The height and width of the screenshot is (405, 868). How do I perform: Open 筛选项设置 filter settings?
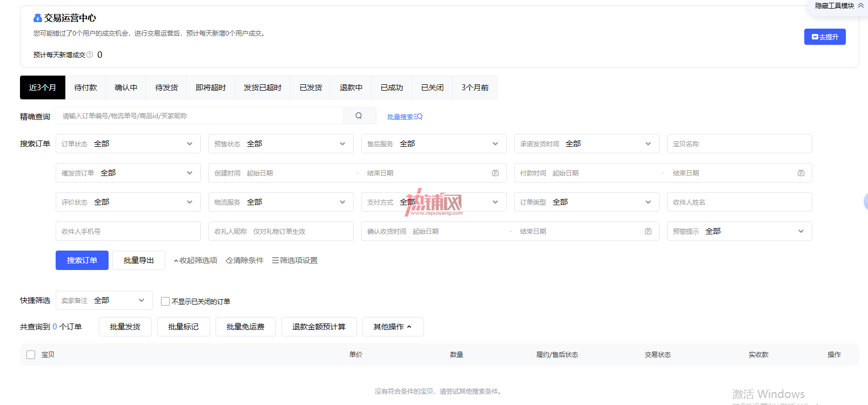(x=295, y=260)
